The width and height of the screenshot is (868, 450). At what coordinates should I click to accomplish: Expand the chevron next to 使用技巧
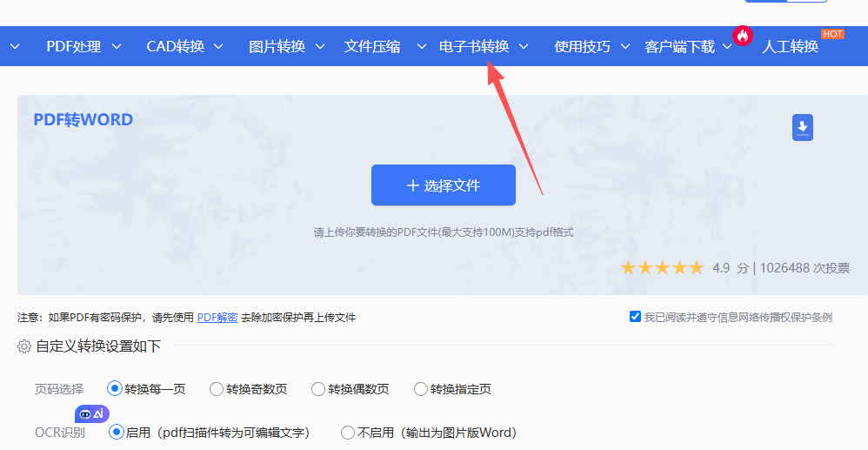pos(625,46)
